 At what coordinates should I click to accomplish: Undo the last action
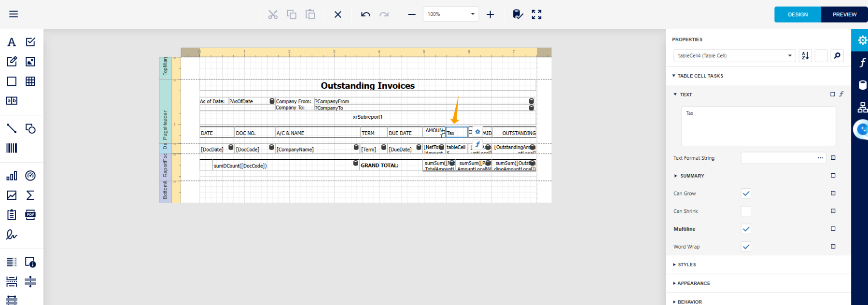click(365, 14)
